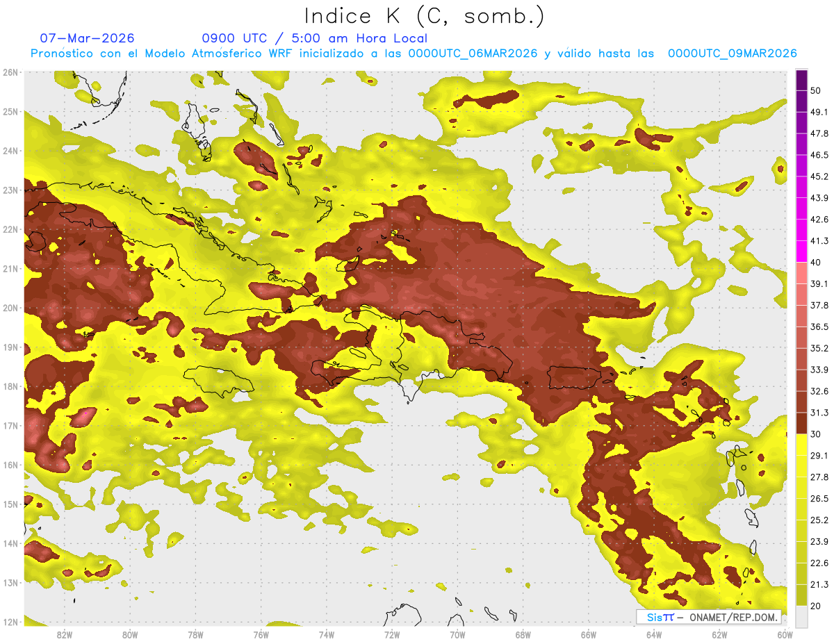Click the longitude axis label 68W
834x644 pixels.
click(523, 634)
